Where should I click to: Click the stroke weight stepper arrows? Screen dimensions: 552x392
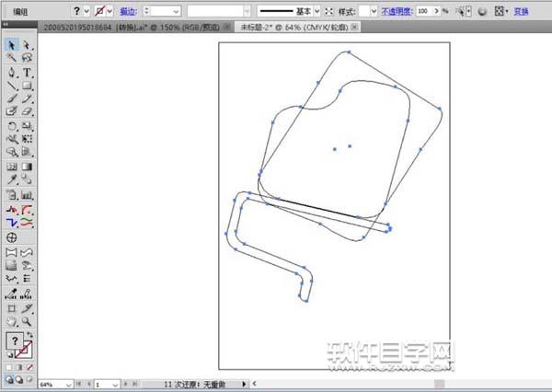(x=147, y=11)
